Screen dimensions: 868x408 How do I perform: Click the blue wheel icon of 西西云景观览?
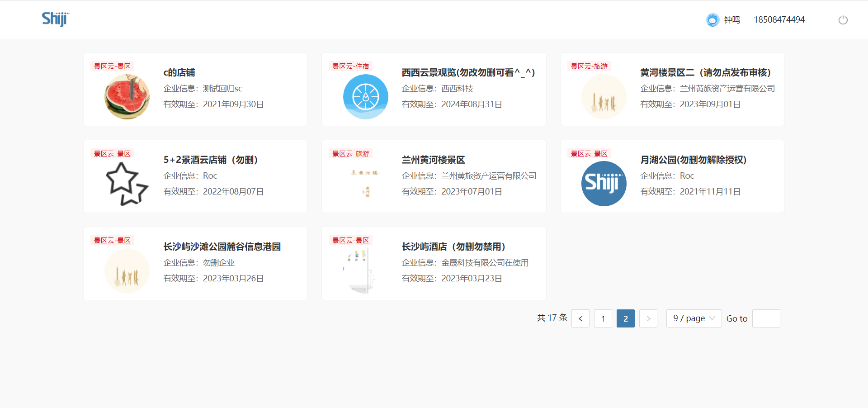(x=366, y=97)
